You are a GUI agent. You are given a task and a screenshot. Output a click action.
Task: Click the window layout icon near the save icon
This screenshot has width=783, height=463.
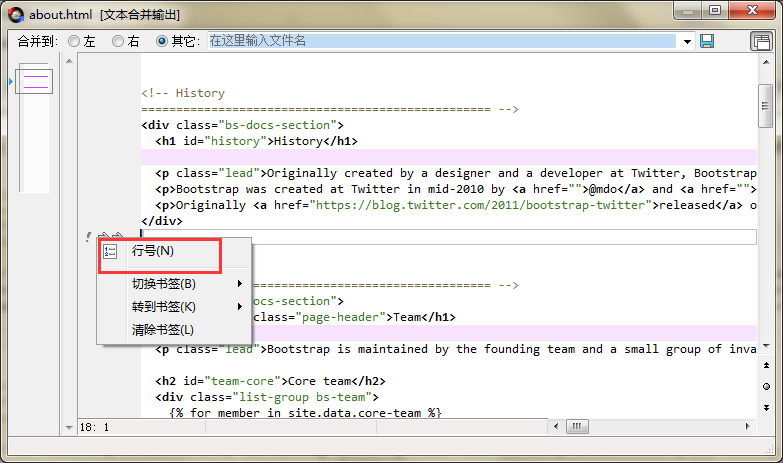[x=761, y=41]
